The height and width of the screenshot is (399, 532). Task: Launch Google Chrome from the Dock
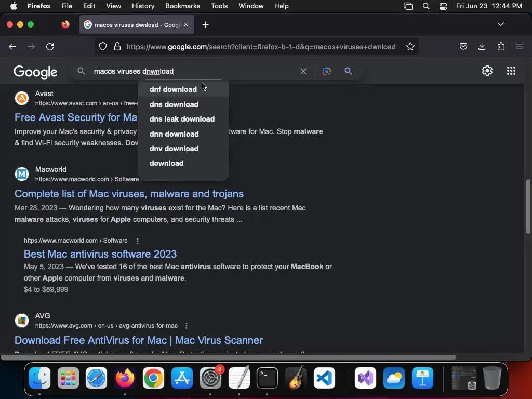pos(153,378)
